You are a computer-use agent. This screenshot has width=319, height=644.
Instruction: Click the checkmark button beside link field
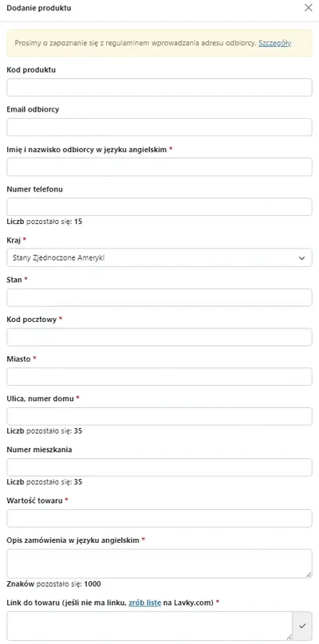(302, 626)
